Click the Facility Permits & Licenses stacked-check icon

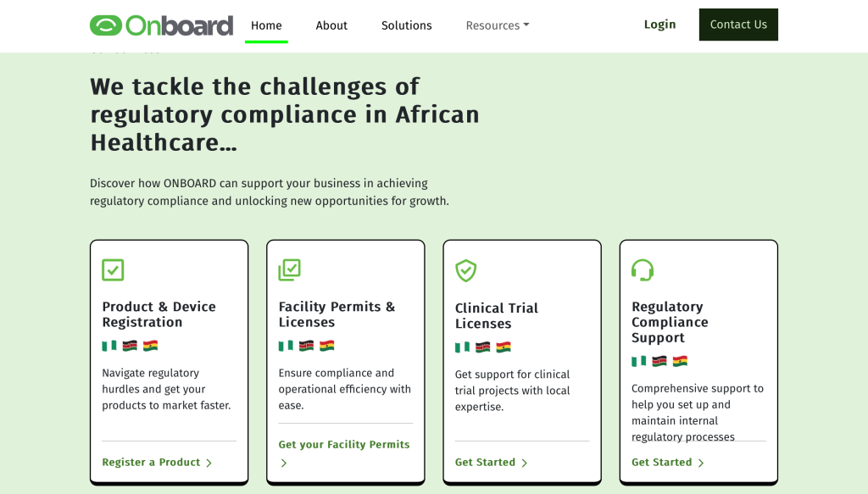289,270
